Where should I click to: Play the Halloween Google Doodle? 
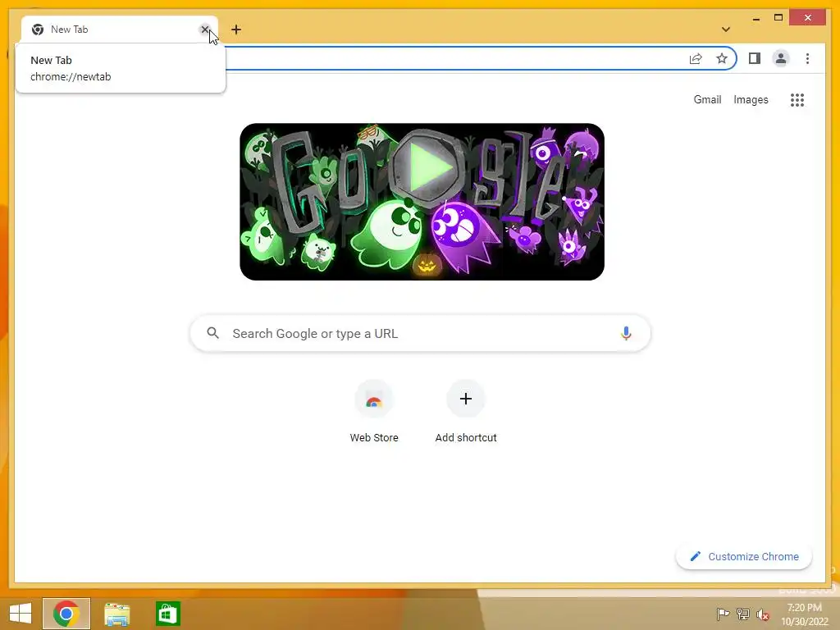427,167
